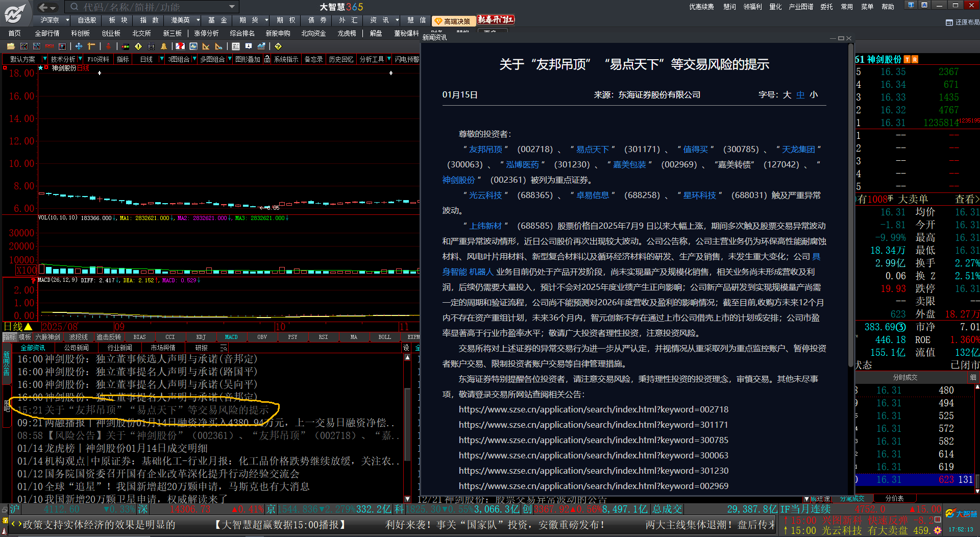Open news item 龙虎榜 神剑股份01月14日成交明细
Screen dimensions: 980x537
click(x=112, y=448)
